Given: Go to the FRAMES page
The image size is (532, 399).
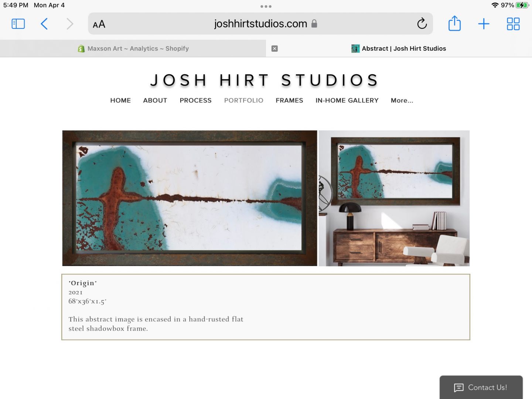Looking at the screenshot, I should point(289,100).
